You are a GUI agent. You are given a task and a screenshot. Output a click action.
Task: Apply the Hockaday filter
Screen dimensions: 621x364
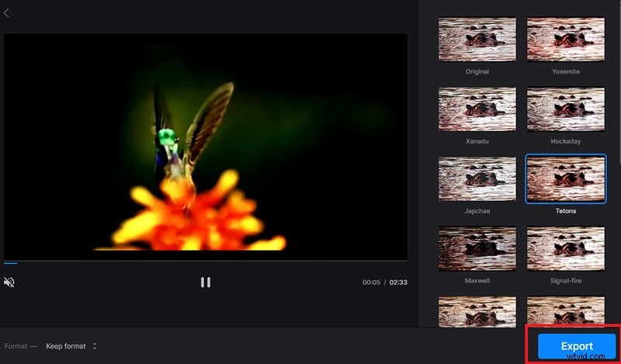(x=566, y=109)
